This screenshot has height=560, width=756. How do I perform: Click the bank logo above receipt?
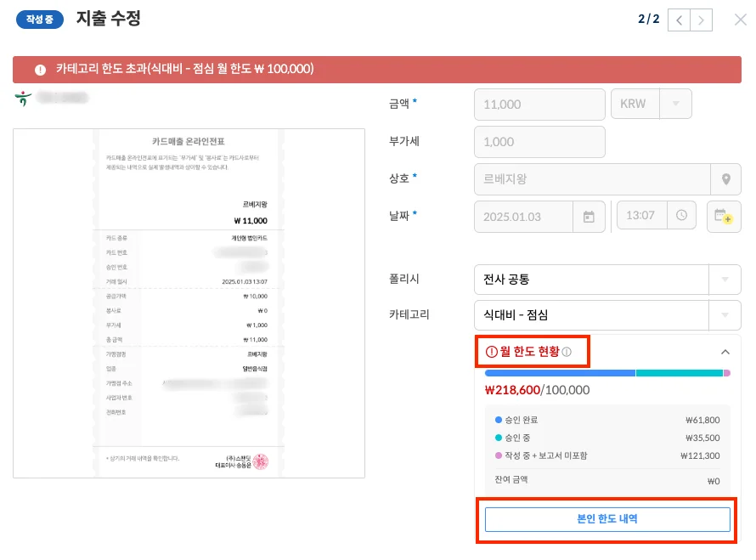pyautogui.click(x=23, y=98)
